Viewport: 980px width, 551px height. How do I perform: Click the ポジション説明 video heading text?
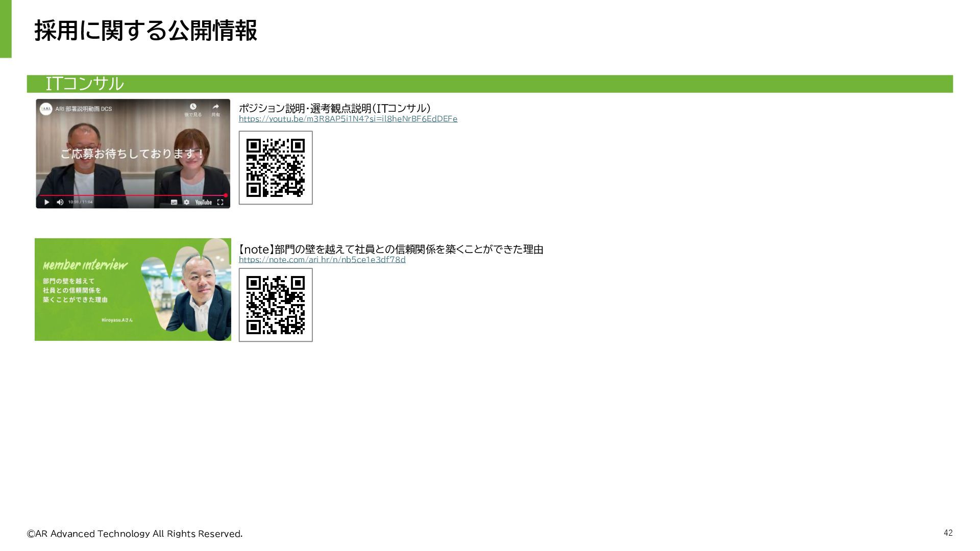tap(334, 108)
